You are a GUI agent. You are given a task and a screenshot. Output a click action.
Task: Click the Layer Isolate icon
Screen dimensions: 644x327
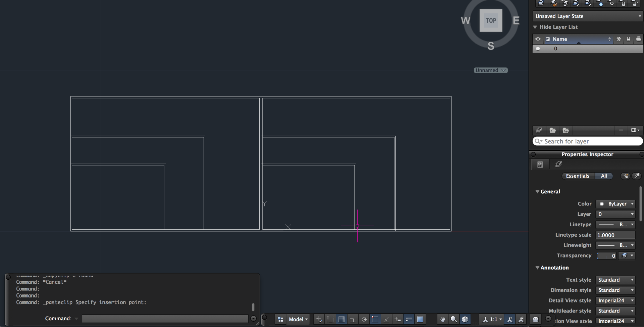576,3
